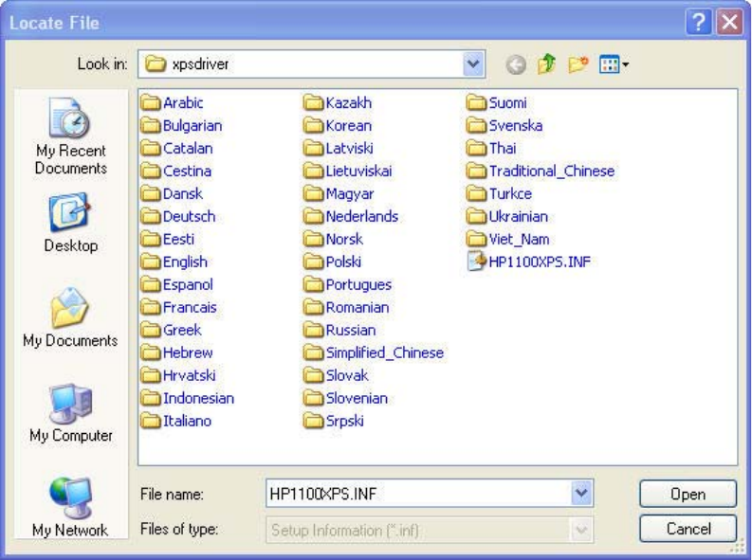Image resolution: width=752 pixels, height=560 pixels.
Task: Select the Bulgarian folder
Action: pyautogui.click(x=181, y=125)
